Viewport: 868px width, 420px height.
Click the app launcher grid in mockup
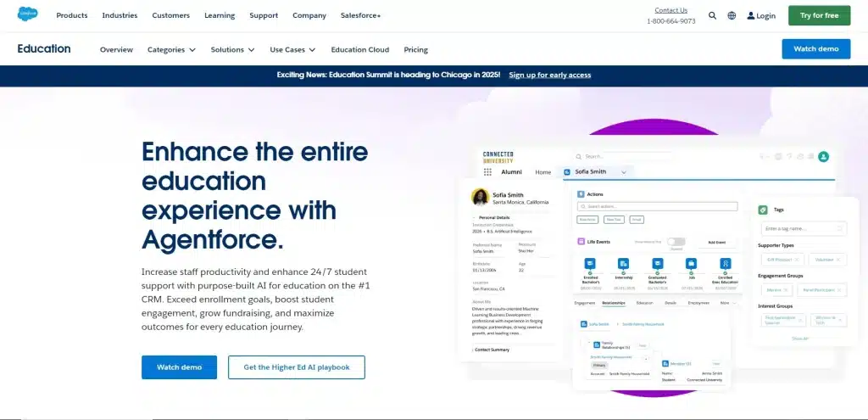(487, 172)
